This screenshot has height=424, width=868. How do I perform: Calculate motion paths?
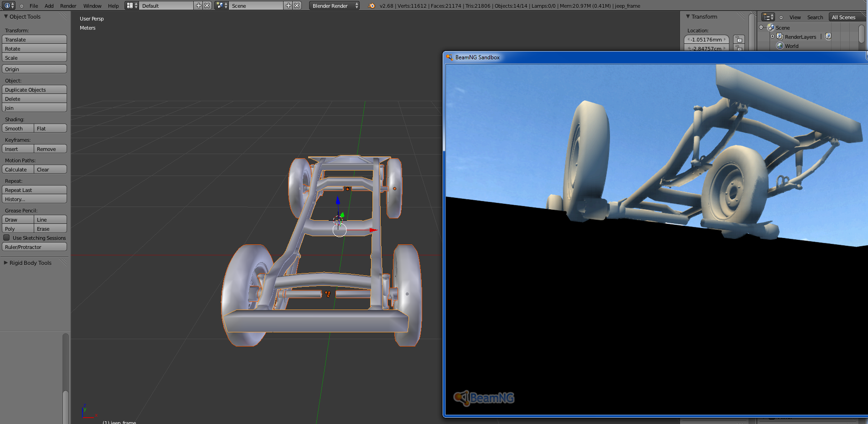pos(18,169)
